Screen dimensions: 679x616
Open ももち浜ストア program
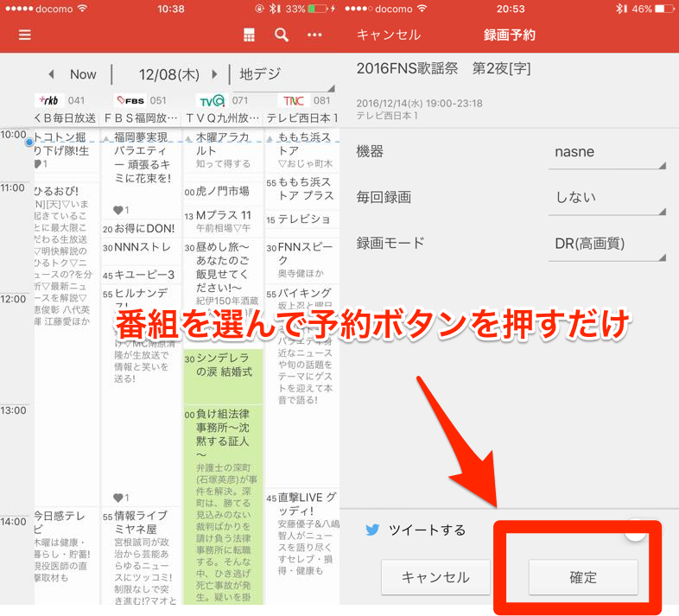302,149
